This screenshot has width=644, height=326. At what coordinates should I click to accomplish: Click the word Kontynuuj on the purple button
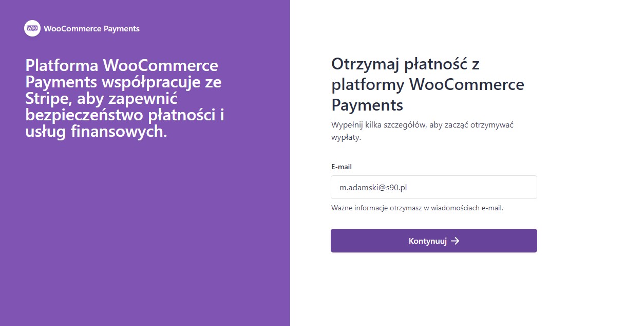tap(428, 241)
